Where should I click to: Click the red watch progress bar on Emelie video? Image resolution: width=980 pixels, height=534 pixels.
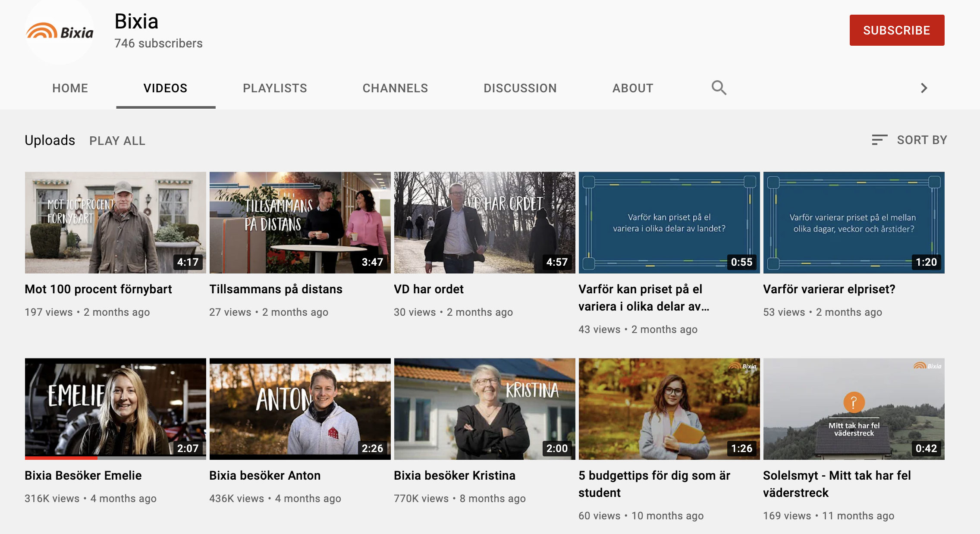click(x=61, y=458)
